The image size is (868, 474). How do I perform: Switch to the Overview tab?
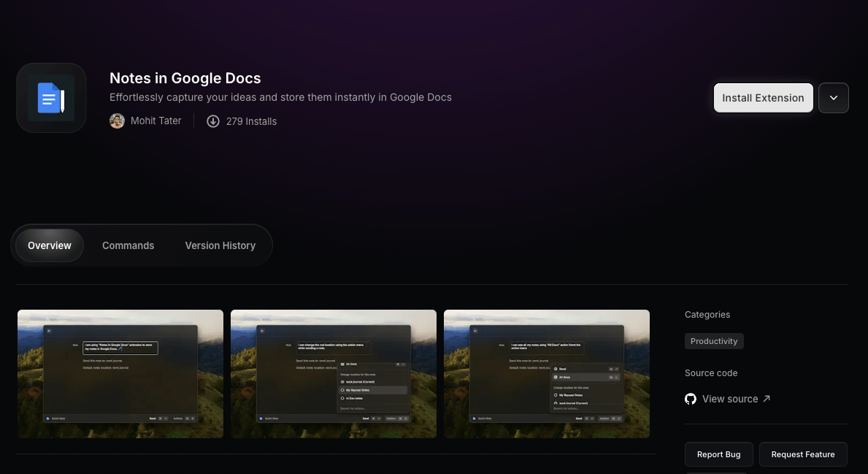(x=49, y=245)
